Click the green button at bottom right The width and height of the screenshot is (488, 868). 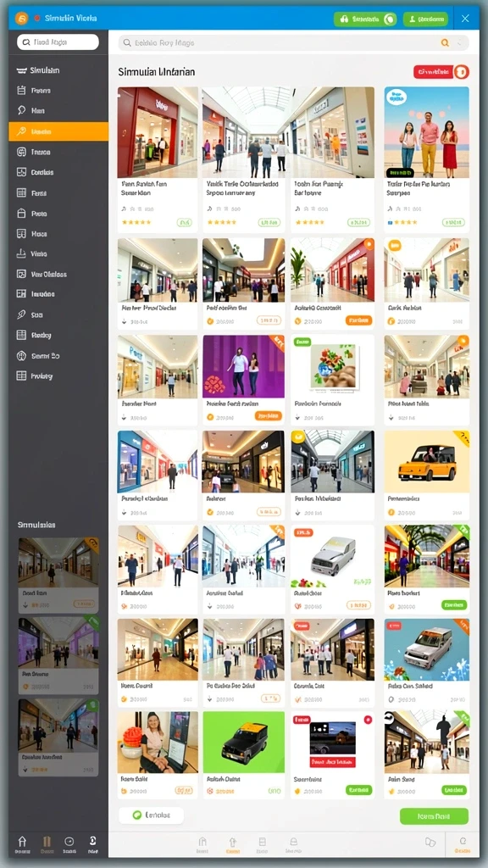point(434,816)
